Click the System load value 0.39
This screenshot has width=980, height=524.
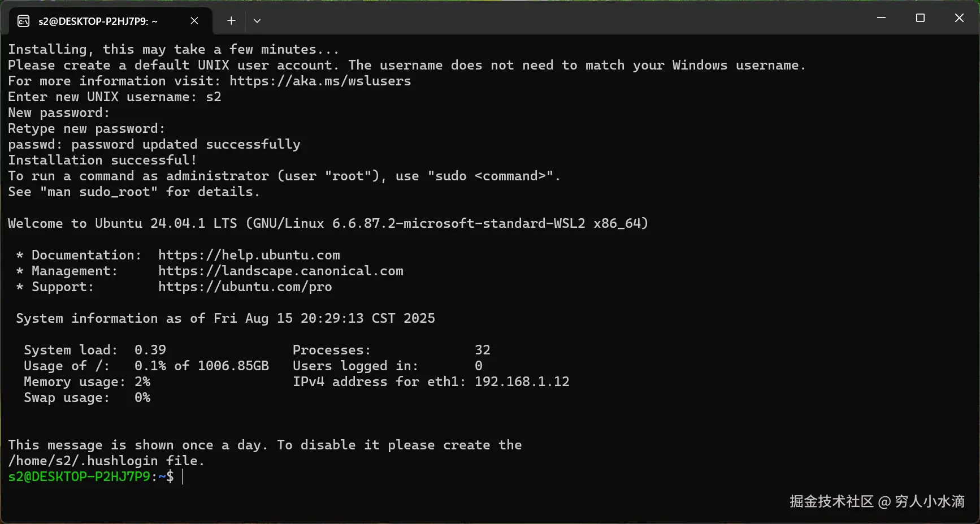[x=150, y=349]
